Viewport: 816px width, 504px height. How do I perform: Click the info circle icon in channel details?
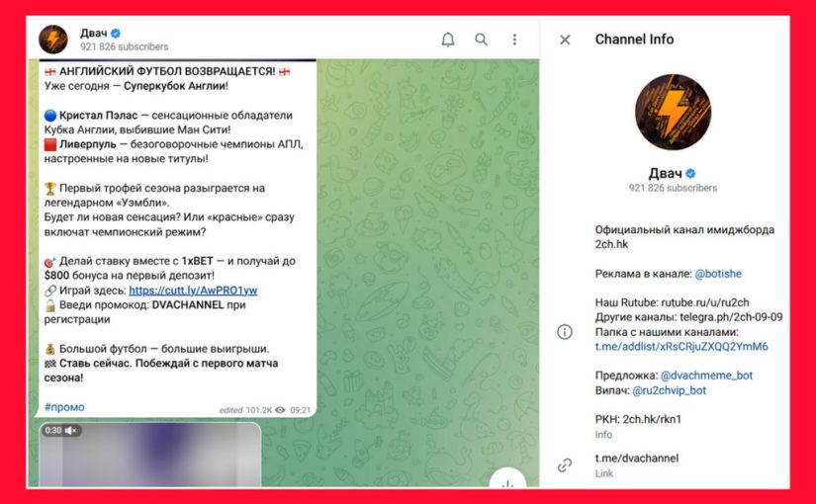[565, 332]
